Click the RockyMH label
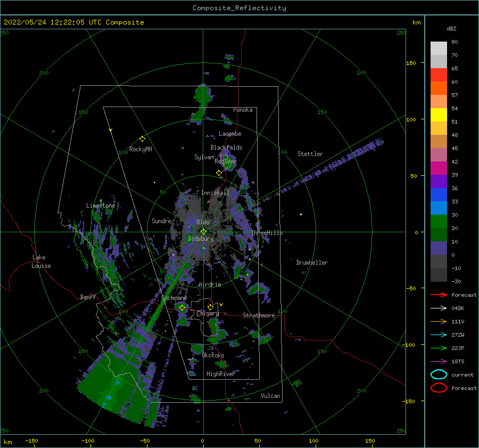The width and height of the screenshot is (479, 448). click(x=141, y=149)
